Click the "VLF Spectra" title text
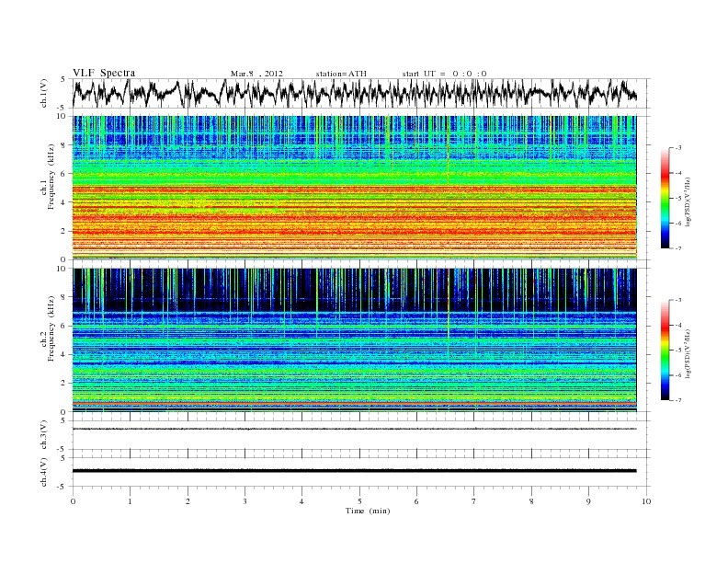The width and height of the screenshot is (728, 563). point(104,73)
